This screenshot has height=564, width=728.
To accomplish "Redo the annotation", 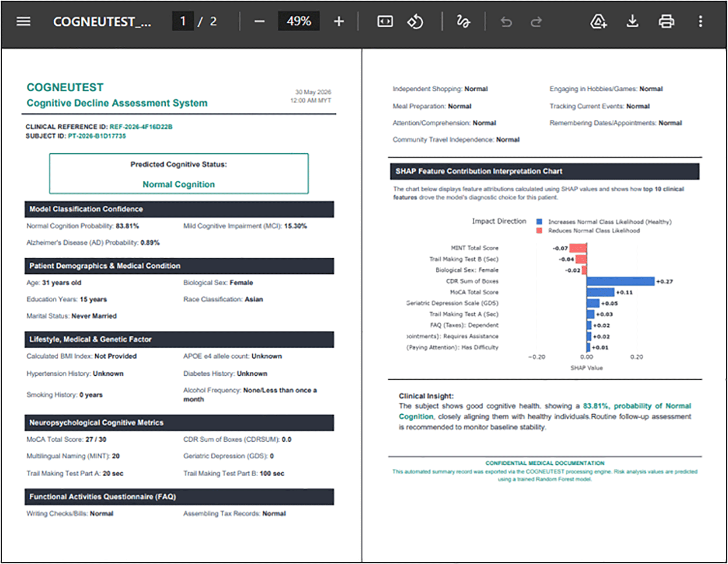I will [x=536, y=21].
